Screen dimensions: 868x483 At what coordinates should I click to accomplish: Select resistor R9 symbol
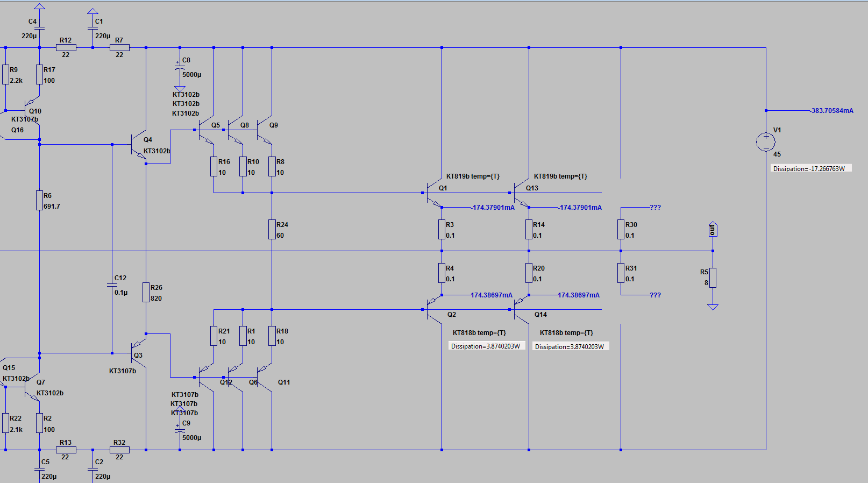pos(5,74)
